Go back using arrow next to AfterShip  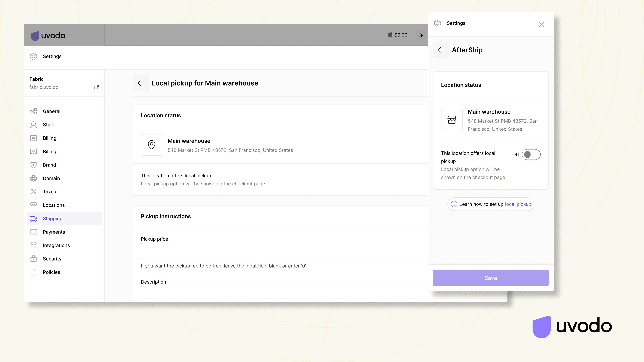tap(441, 50)
